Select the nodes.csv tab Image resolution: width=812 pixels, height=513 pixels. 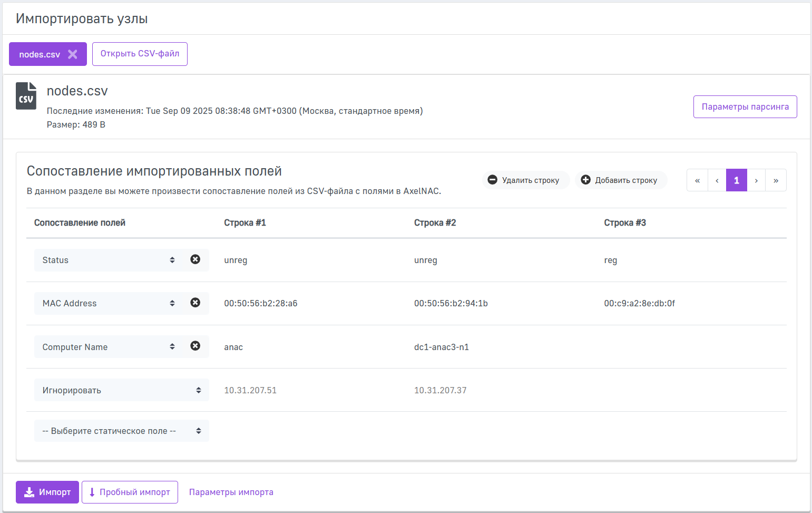(x=40, y=54)
